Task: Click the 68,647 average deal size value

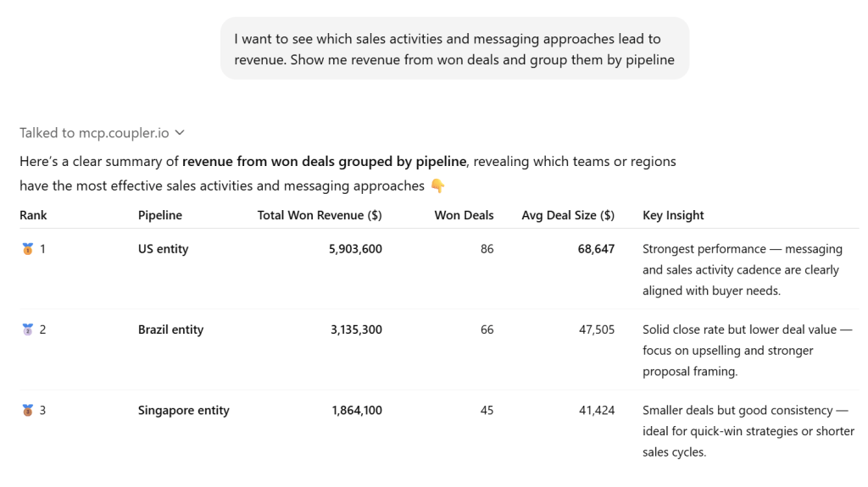Action: [596, 249]
